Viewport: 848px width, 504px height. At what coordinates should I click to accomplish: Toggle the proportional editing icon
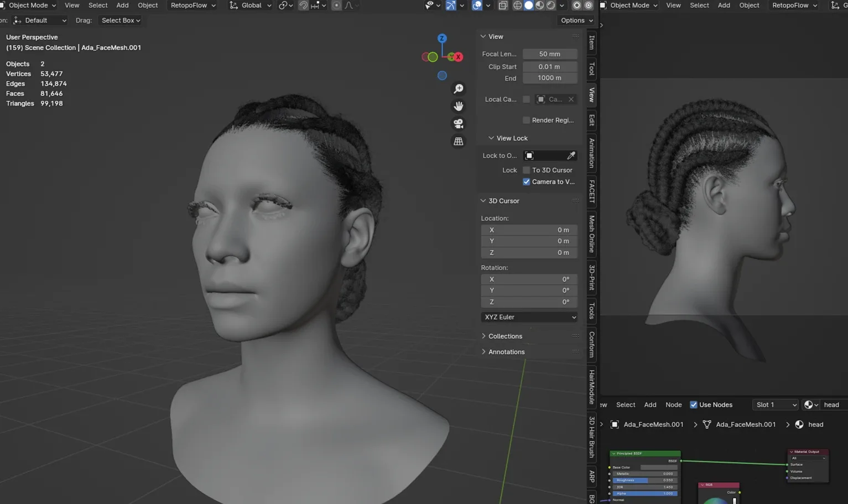pos(336,5)
